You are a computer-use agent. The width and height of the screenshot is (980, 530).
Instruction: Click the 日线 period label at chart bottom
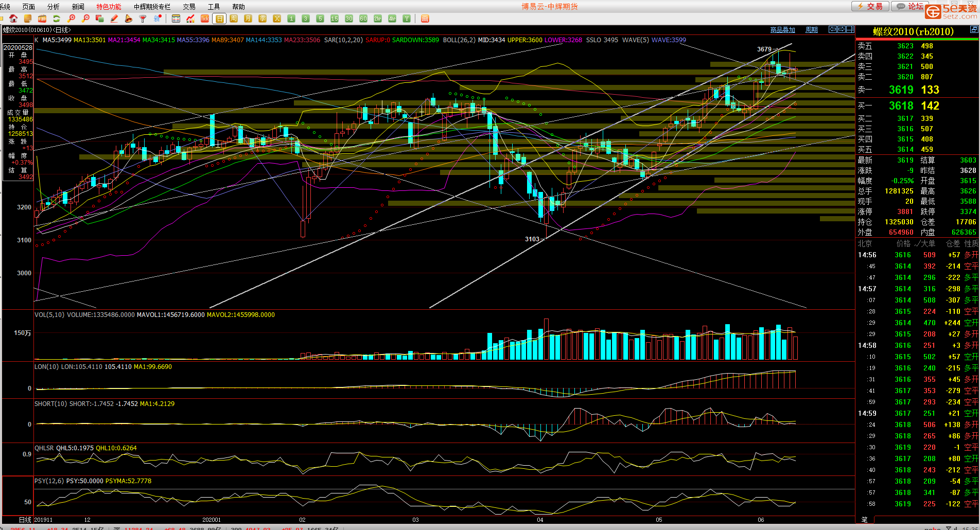click(x=25, y=520)
